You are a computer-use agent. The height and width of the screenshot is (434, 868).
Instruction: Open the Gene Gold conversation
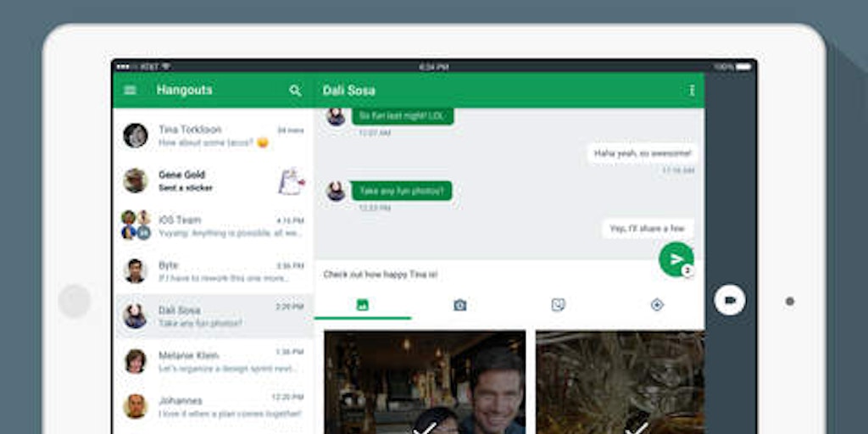tap(213, 181)
